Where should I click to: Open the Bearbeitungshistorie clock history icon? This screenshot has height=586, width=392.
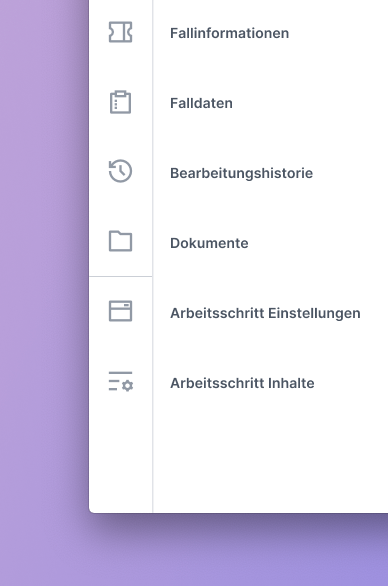[120, 171]
